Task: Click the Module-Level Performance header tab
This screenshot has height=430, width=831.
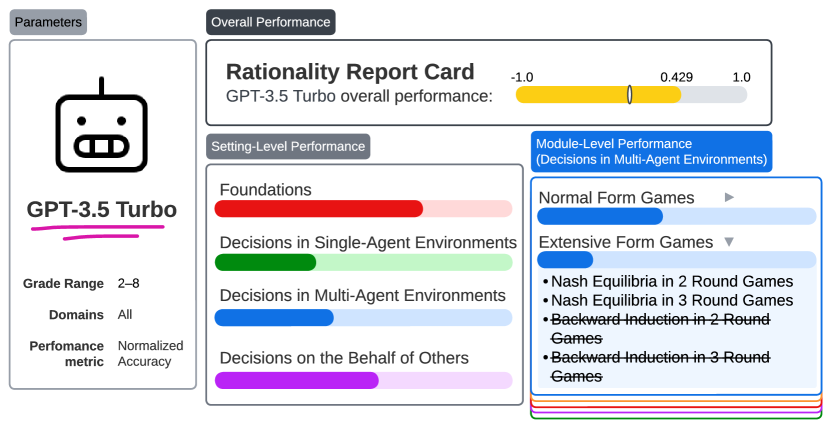Action: [x=651, y=152]
